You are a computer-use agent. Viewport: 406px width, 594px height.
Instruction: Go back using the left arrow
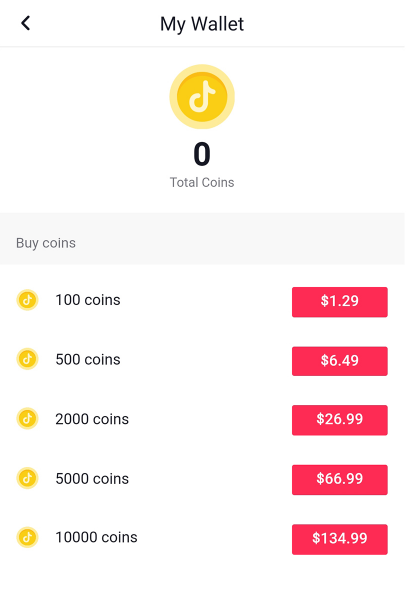25,23
